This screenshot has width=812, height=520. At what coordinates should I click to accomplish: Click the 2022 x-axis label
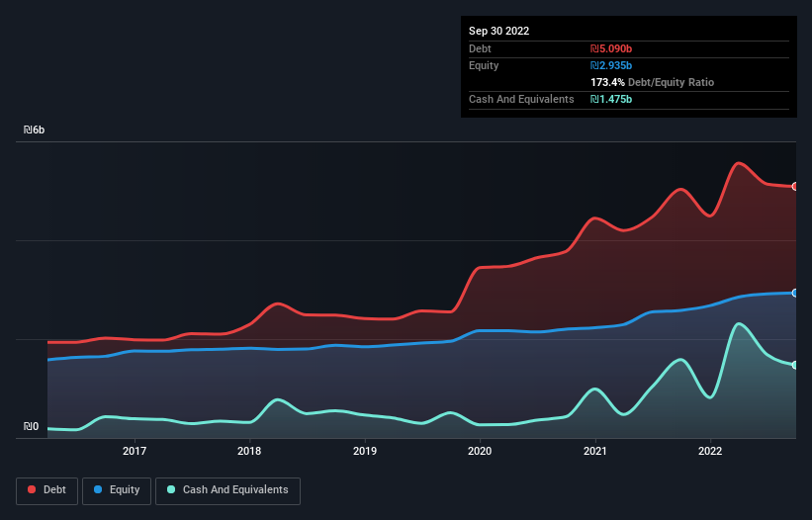pos(710,451)
